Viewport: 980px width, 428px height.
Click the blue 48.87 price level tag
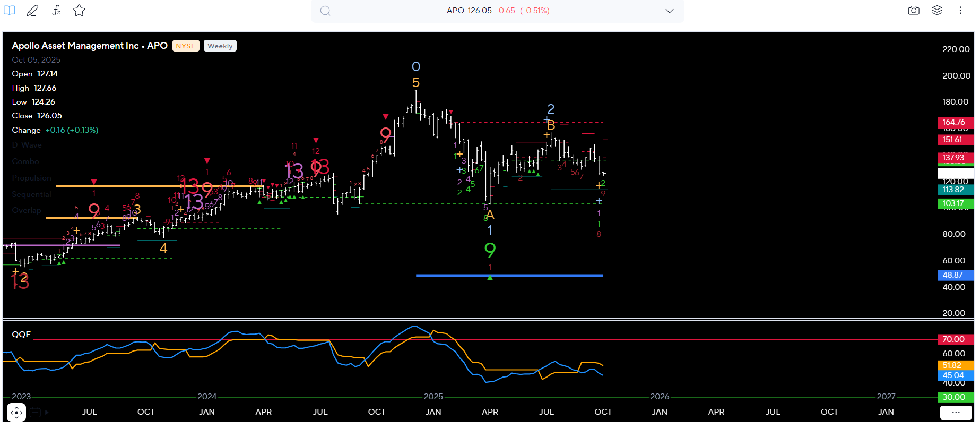(955, 275)
